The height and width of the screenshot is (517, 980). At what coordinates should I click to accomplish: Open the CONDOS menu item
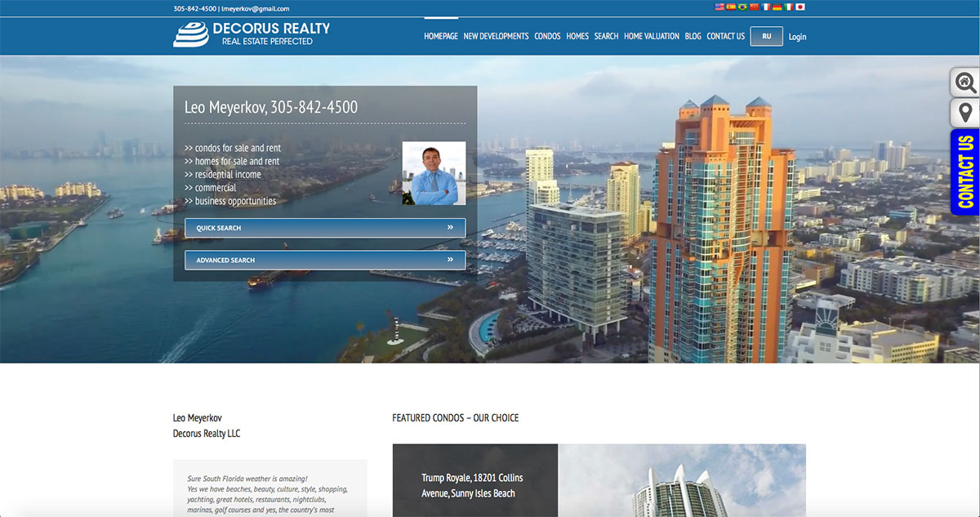tap(547, 36)
